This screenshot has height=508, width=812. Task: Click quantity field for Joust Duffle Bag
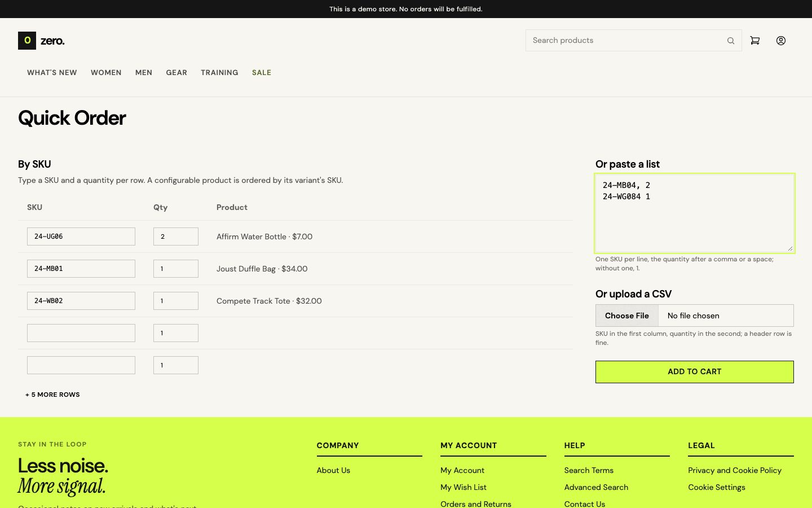coord(176,269)
